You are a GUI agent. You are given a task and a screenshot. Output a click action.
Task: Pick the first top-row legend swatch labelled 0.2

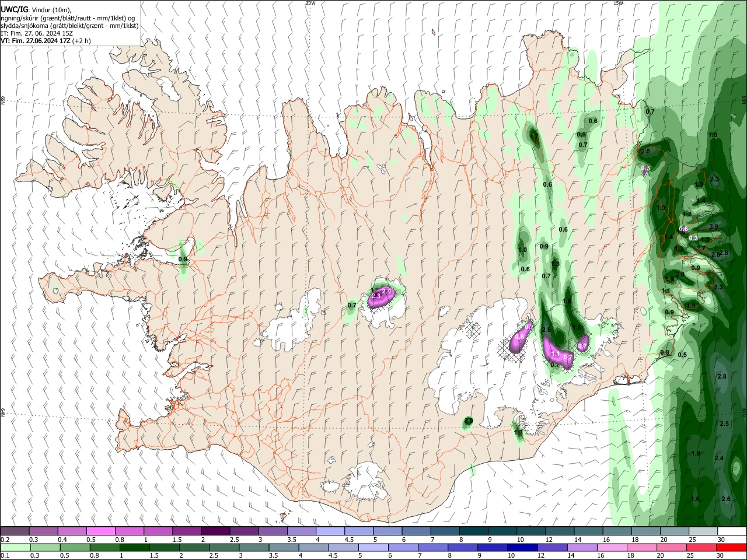tap(15, 531)
